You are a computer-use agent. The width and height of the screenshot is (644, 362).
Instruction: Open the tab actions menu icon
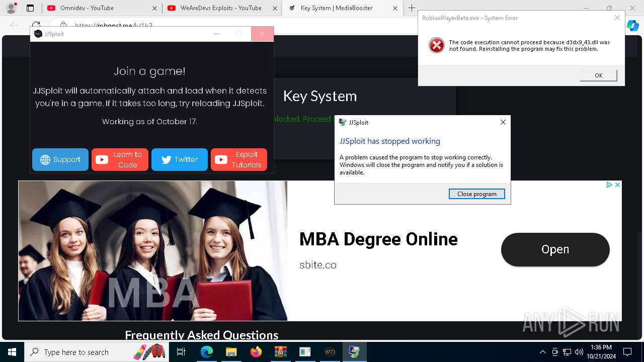tap(30, 8)
